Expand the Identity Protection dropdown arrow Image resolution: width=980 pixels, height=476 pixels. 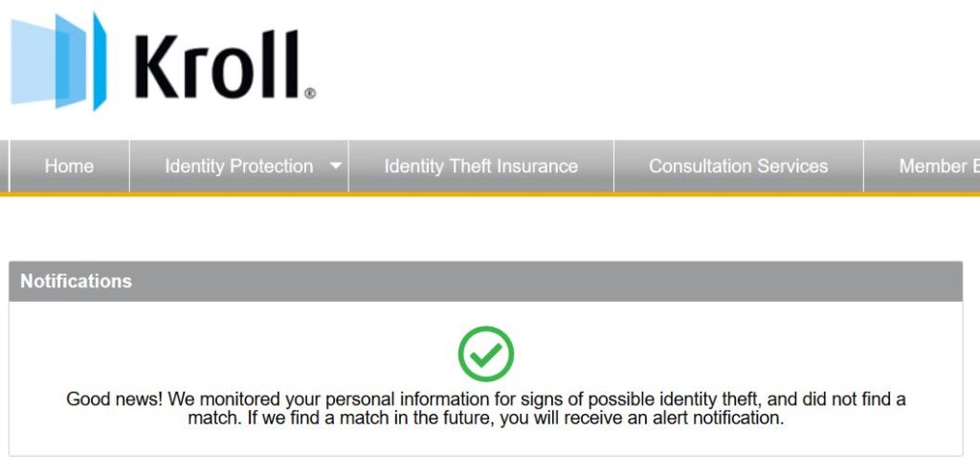336,166
